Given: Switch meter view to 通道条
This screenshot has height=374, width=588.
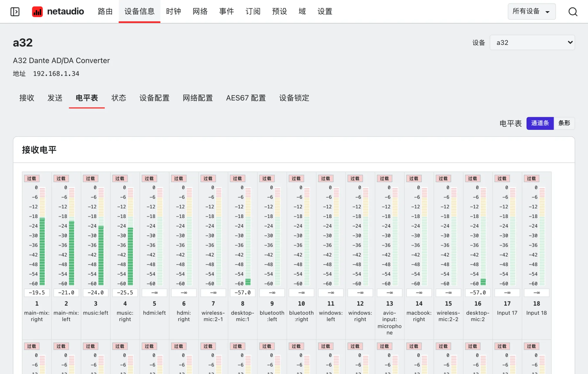Looking at the screenshot, I should [x=540, y=123].
